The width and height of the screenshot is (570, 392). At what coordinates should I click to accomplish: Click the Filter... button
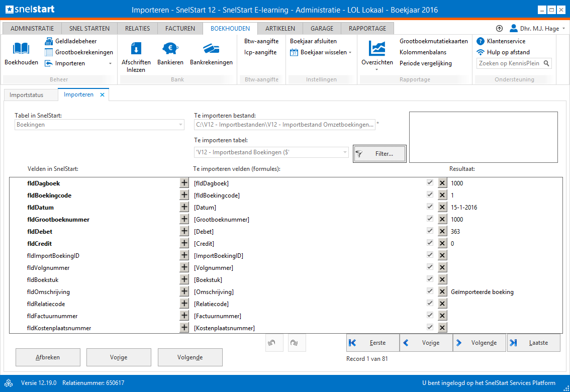379,154
